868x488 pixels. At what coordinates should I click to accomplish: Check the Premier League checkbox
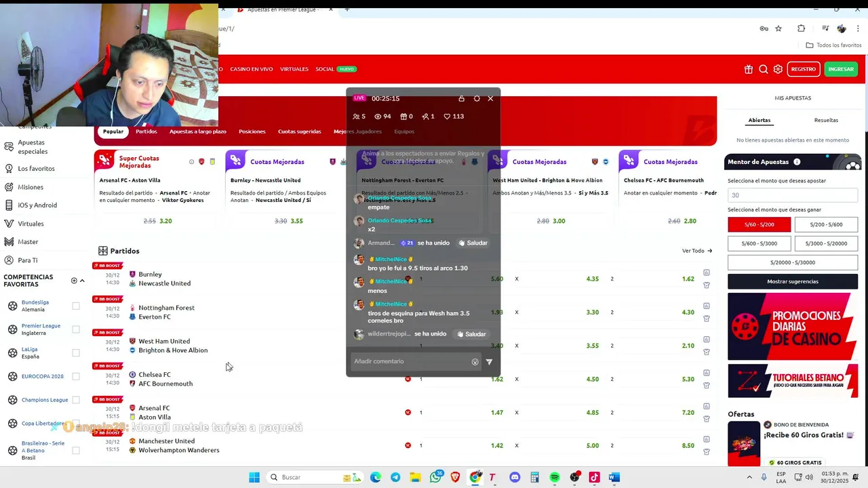click(76, 329)
